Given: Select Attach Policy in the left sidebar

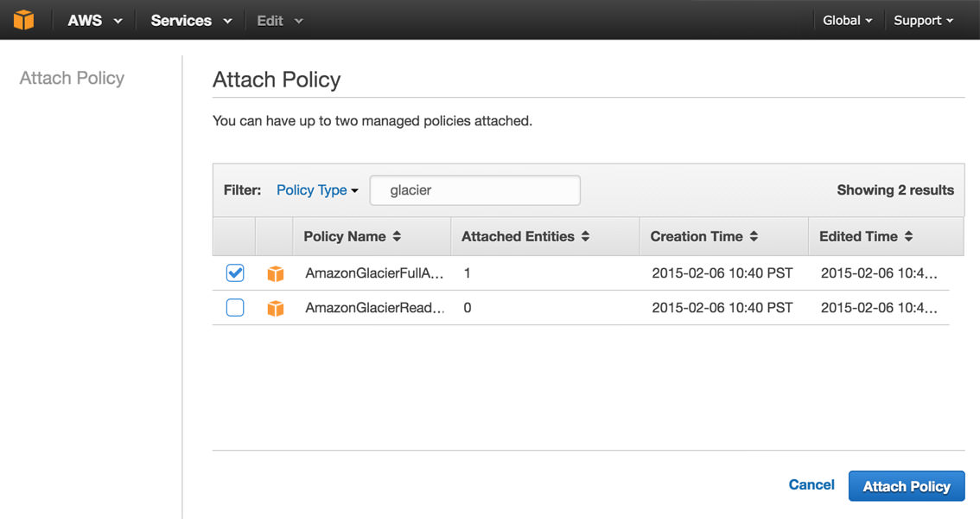Looking at the screenshot, I should (x=72, y=78).
